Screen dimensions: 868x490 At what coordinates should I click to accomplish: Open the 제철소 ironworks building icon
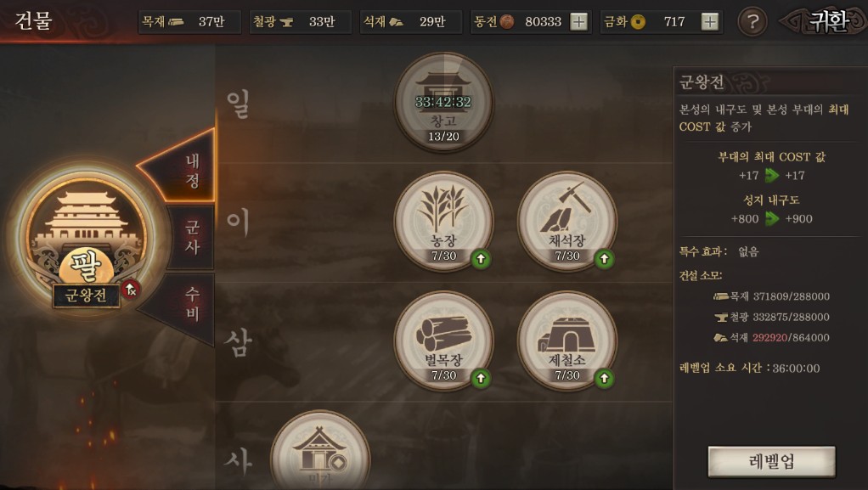(566, 341)
